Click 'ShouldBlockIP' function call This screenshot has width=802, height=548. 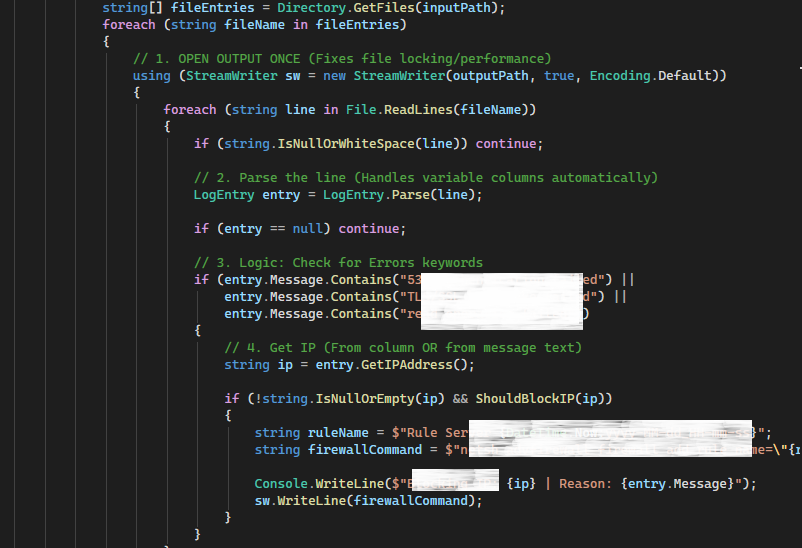click(x=525, y=399)
